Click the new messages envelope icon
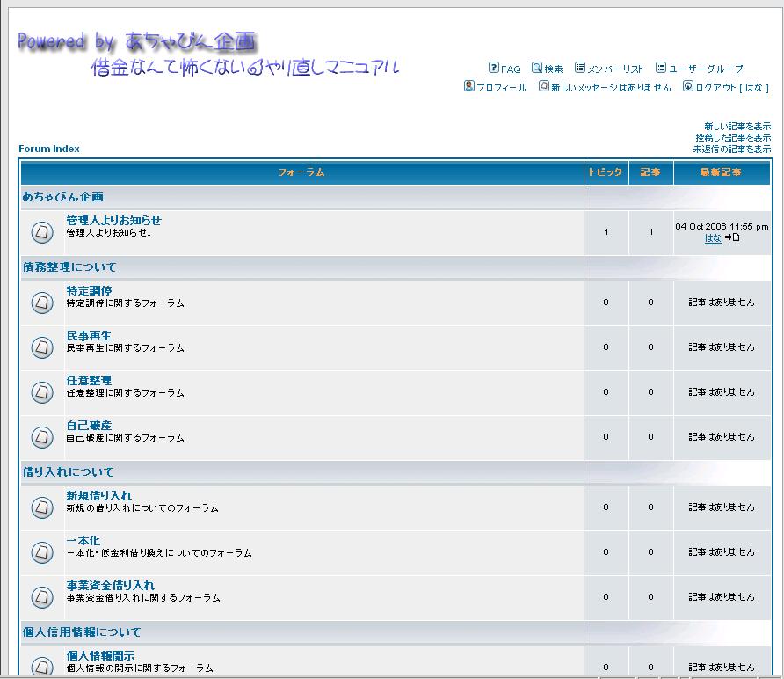This screenshot has width=784, height=679. [544, 86]
